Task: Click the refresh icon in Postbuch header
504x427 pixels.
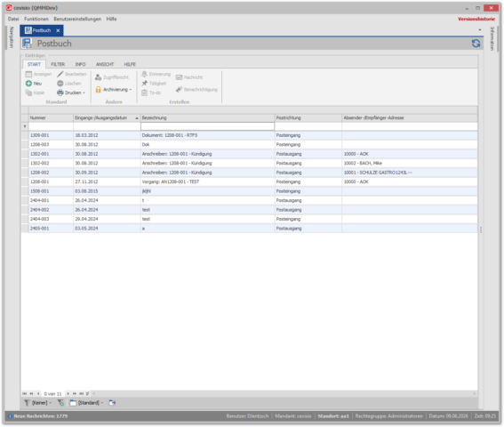Action: (476, 44)
